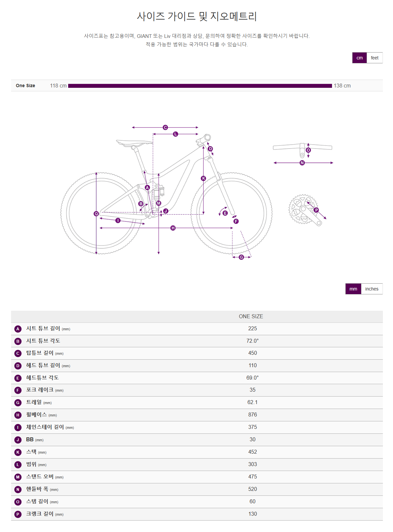
Task: Click the stack K marker on diagram
Action: pyautogui.click(x=204, y=178)
